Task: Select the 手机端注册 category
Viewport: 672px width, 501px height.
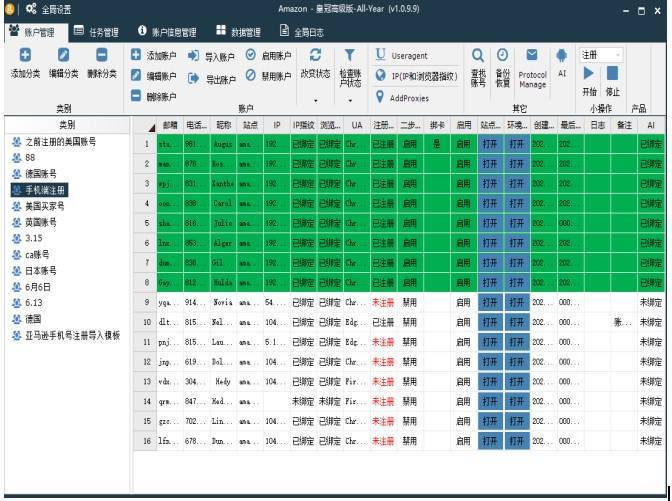Action: (x=39, y=190)
